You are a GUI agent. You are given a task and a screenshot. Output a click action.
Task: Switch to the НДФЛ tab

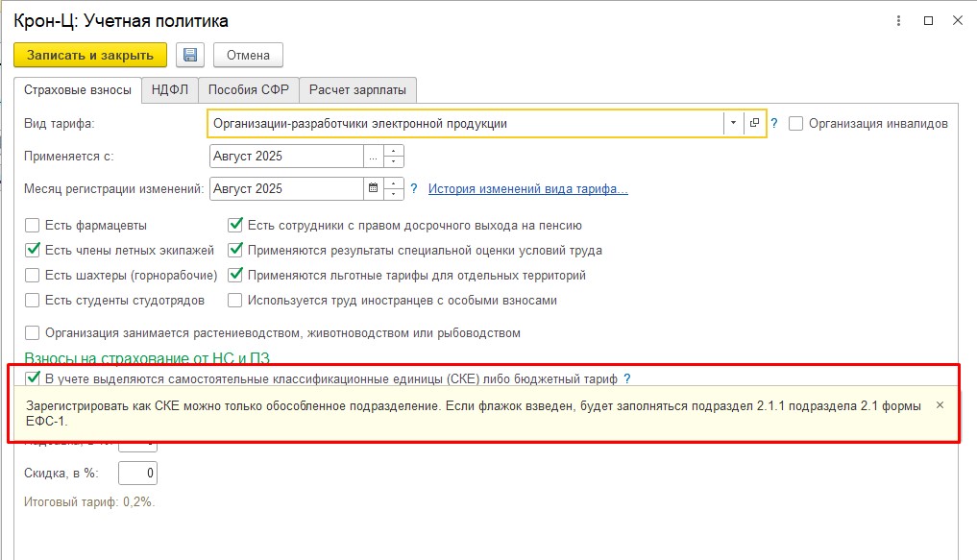tap(171, 90)
